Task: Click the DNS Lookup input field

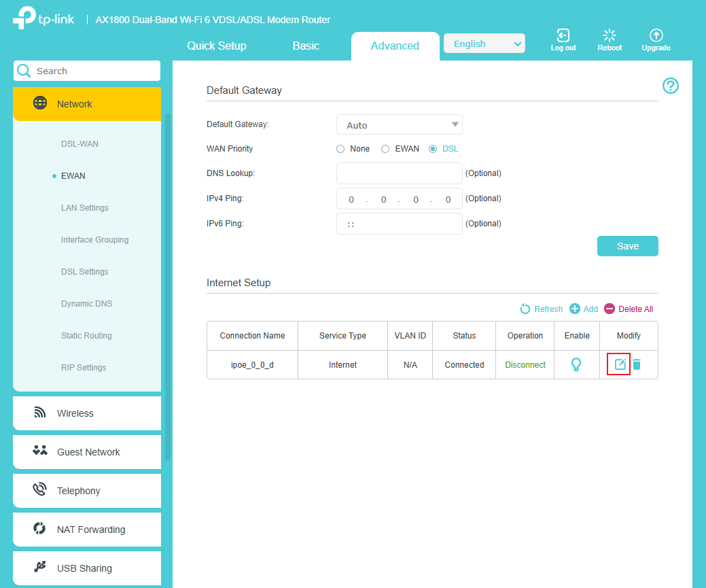Action: 399,173
